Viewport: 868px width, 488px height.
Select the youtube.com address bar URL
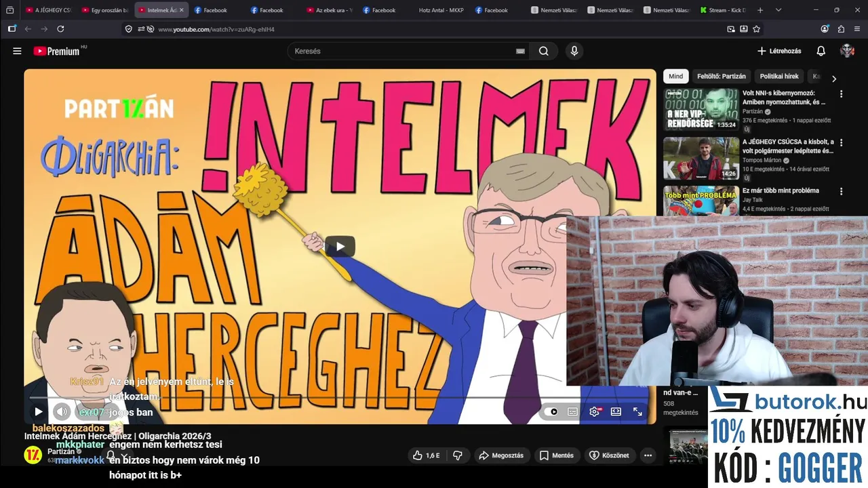click(x=216, y=29)
